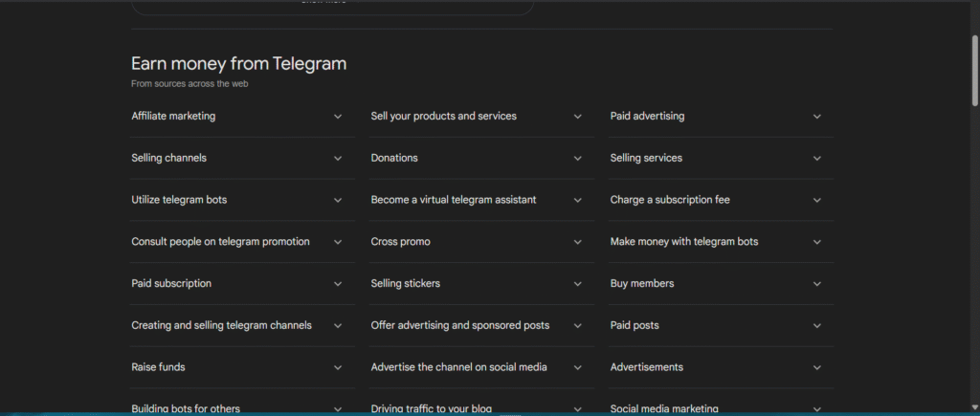
Task: Click the arrow for Paid advertising
Action: pos(816,117)
